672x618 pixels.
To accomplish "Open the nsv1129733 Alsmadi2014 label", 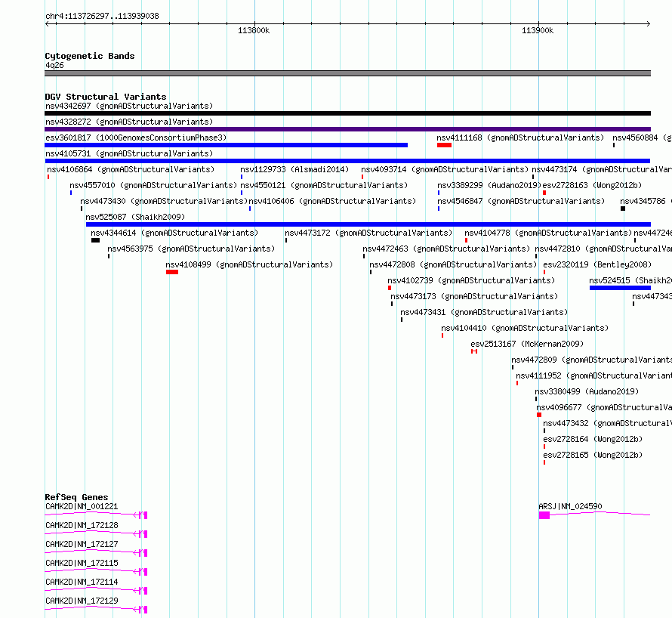I will 294,169.
